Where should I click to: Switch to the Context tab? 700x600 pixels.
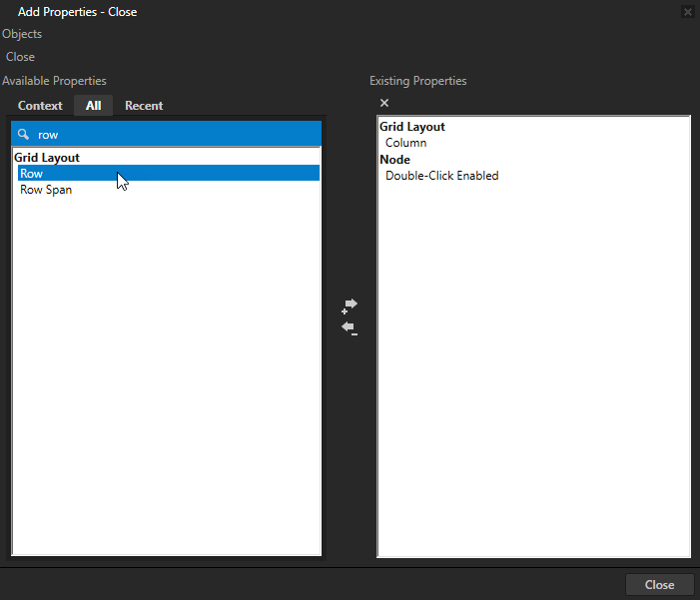click(40, 106)
